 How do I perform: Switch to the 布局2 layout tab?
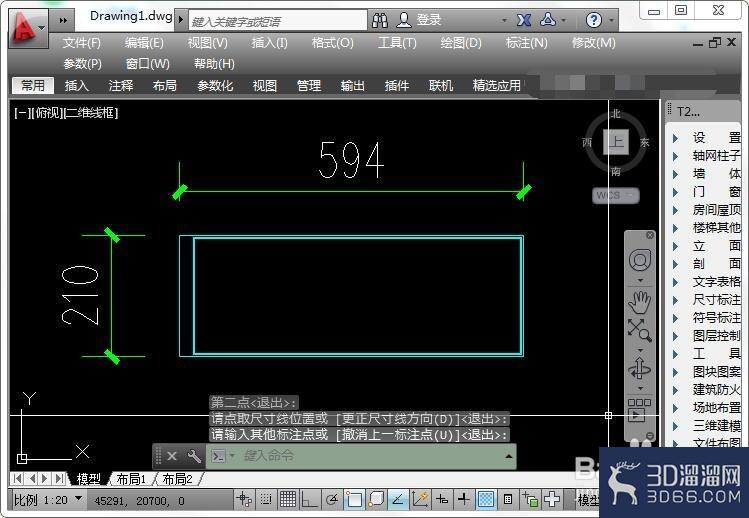coord(177,479)
